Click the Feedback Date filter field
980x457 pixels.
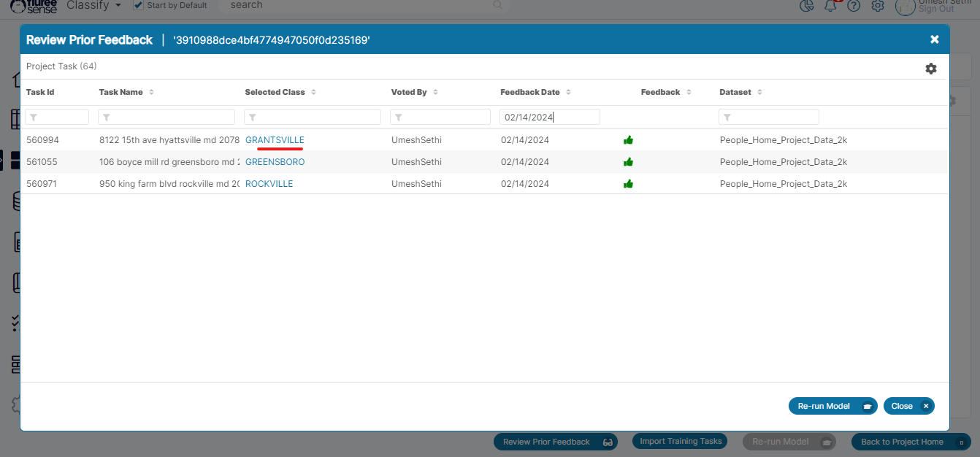tap(549, 117)
